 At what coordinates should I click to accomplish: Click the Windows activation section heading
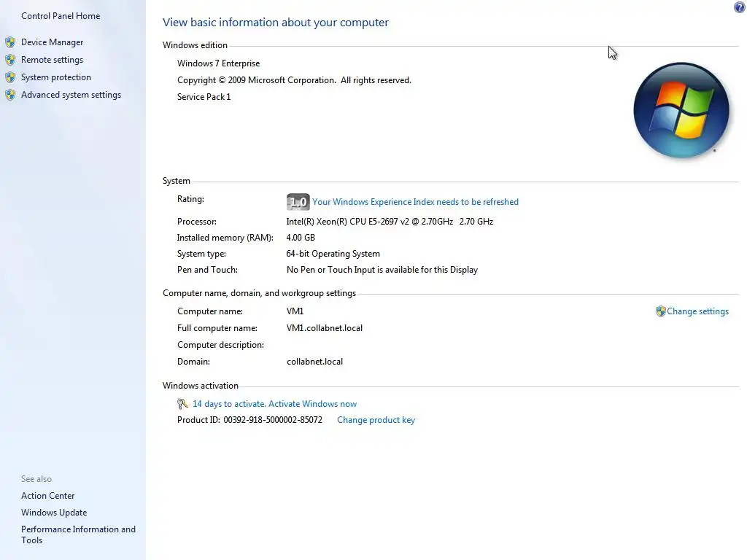(200, 386)
